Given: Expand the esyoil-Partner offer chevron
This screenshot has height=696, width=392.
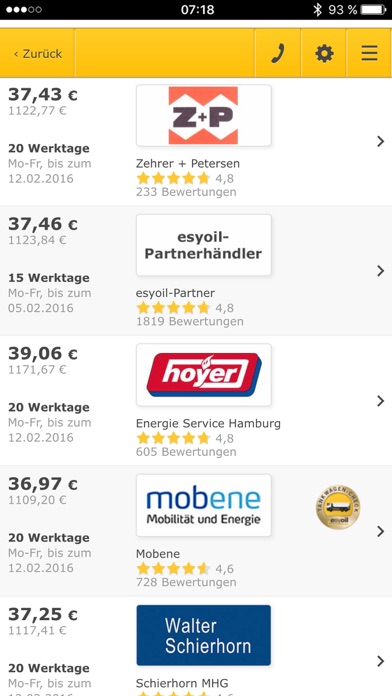Looking at the screenshot, I should (x=380, y=271).
